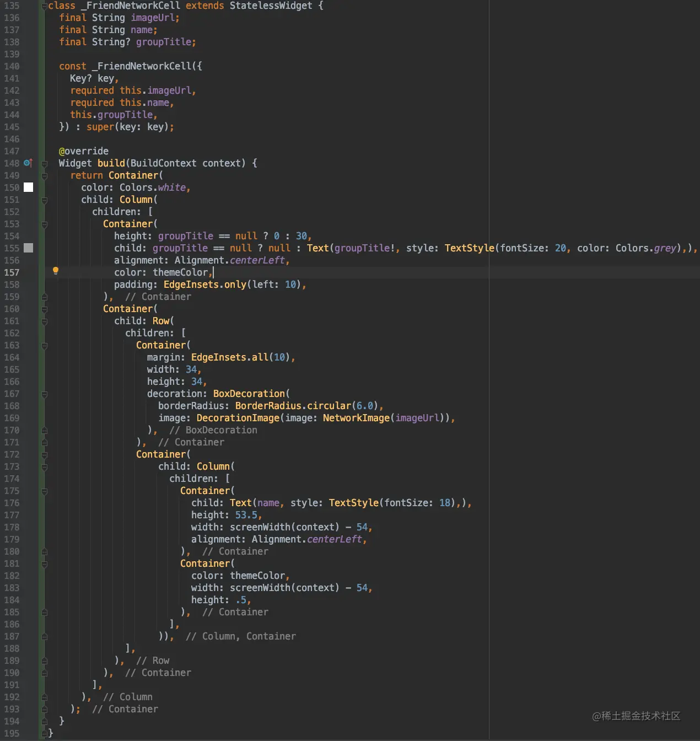The image size is (700, 741).
Task: Click screenWidth(context) on line 178
Action: 284,527
